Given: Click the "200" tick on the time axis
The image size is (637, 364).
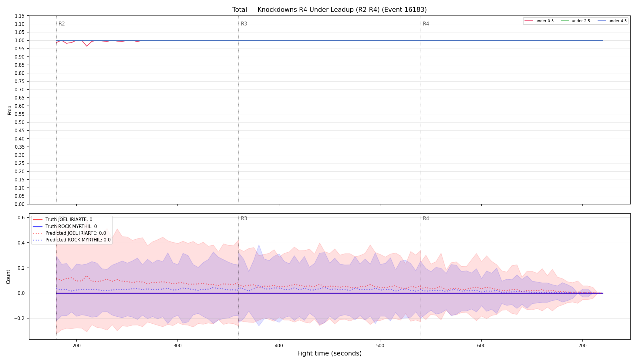Looking at the screenshot, I should (x=76, y=345).
